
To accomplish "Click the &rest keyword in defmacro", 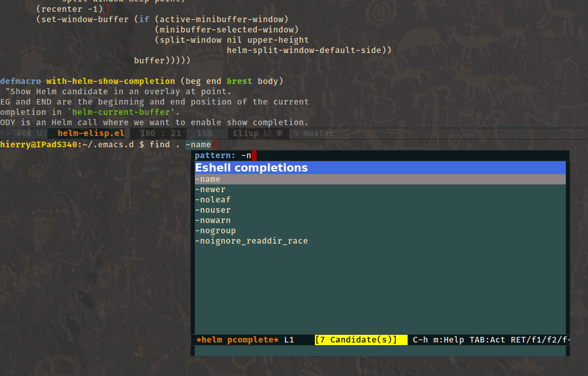I will [x=239, y=81].
